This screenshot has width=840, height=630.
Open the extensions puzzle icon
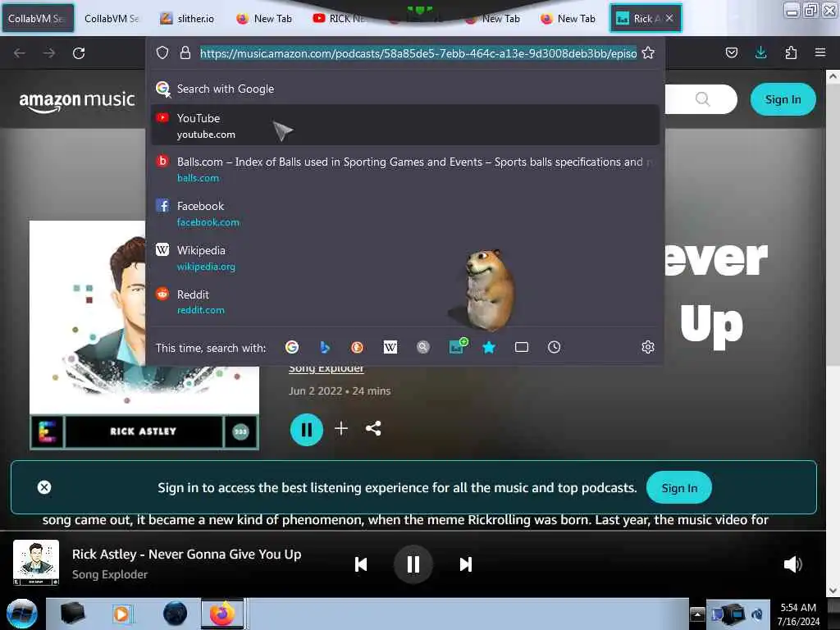point(791,52)
